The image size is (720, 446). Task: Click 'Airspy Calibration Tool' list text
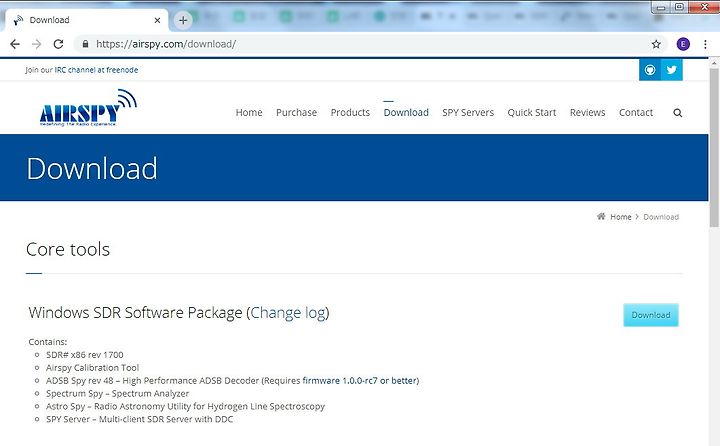[92, 368]
